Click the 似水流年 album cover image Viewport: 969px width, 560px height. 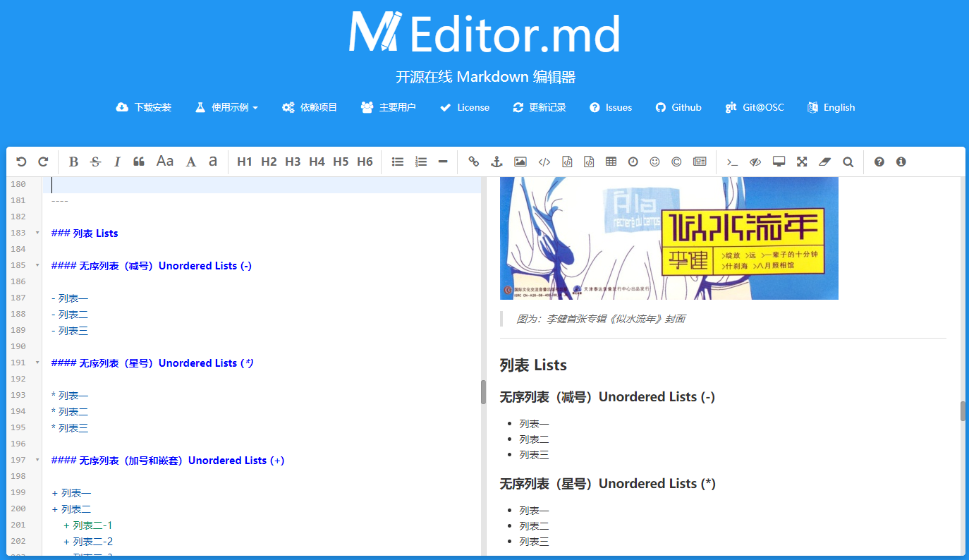click(x=669, y=238)
